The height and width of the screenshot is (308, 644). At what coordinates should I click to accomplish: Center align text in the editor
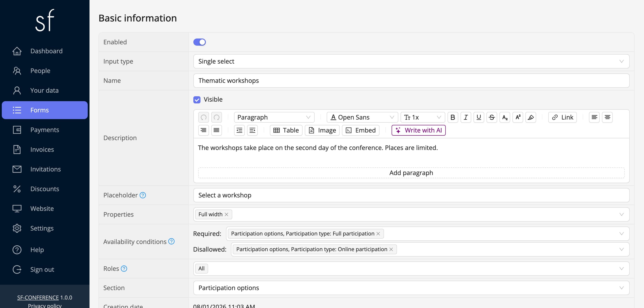click(607, 117)
